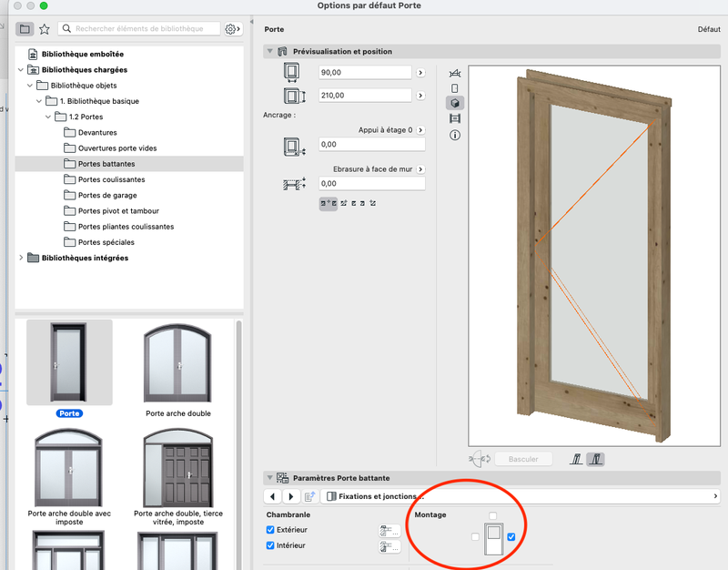Click the reveal depth field below Ebrasure
The image size is (728, 570).
pyautogui.click(x=372, y=184)
